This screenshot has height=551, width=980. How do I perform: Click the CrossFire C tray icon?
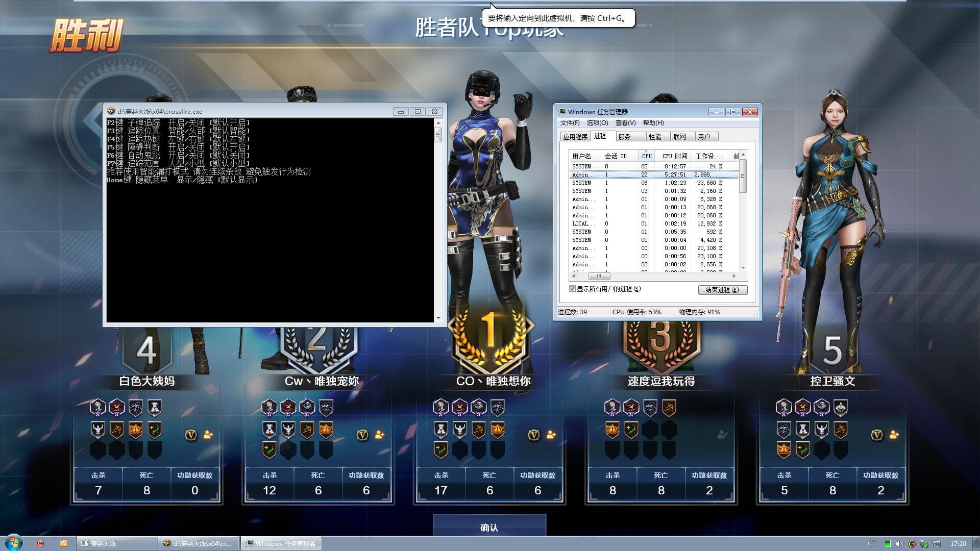[x=912, y=544]
